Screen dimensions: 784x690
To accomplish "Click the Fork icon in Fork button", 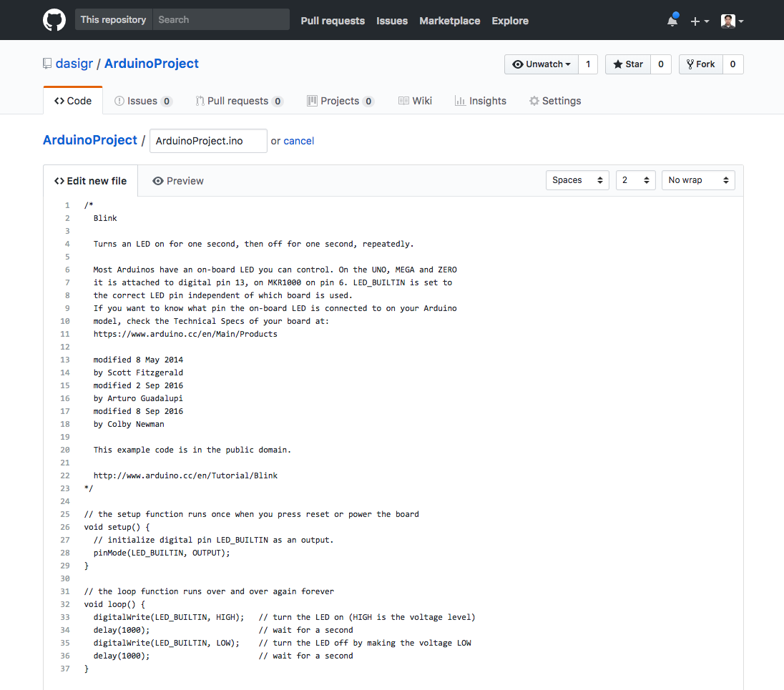I will 690,64.
